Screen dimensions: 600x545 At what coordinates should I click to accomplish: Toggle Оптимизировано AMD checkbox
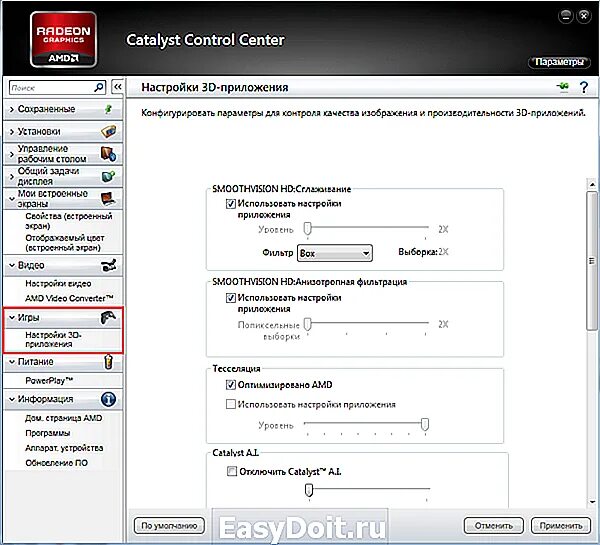coord(231,385)
